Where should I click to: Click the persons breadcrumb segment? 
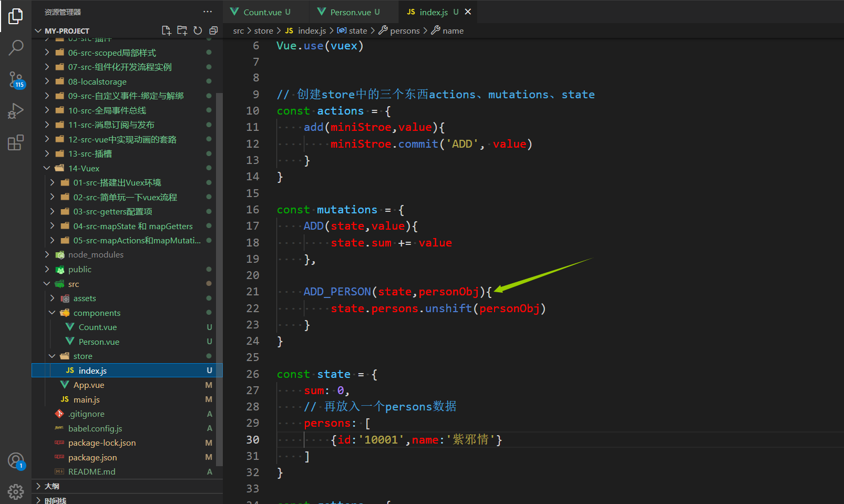(399, 30)
